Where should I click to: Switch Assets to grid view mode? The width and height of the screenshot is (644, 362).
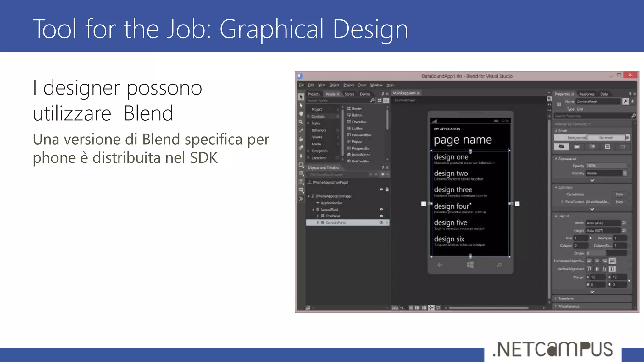tap(380, 101)
